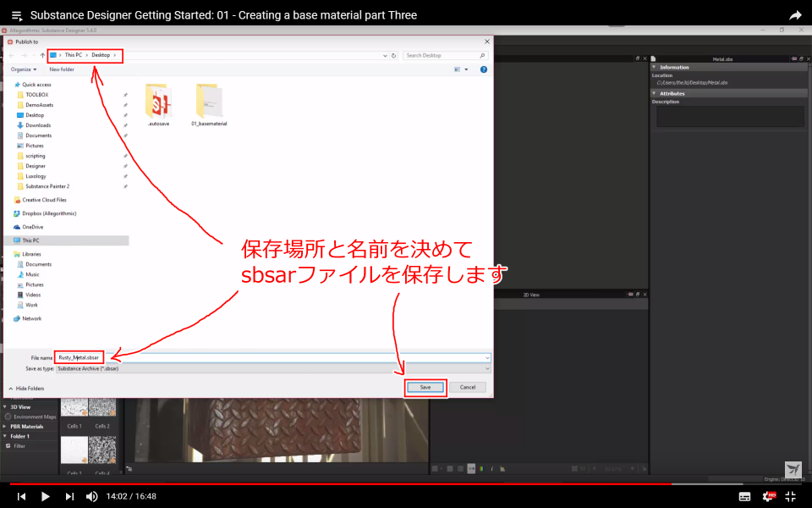Image resolution: width=812 pixels, height=508 pixels.
Task: Enable closed captions on the video
Action: pos(745,497)
